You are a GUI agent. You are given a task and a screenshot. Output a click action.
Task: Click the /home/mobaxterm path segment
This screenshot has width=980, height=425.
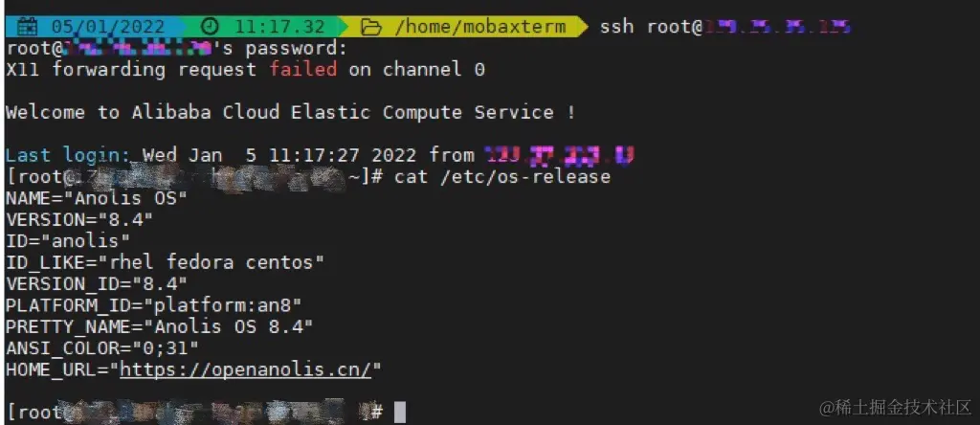480,27
